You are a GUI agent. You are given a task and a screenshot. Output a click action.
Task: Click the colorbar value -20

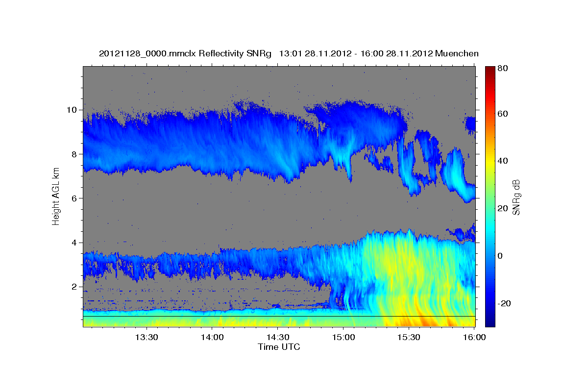point(503,303)
